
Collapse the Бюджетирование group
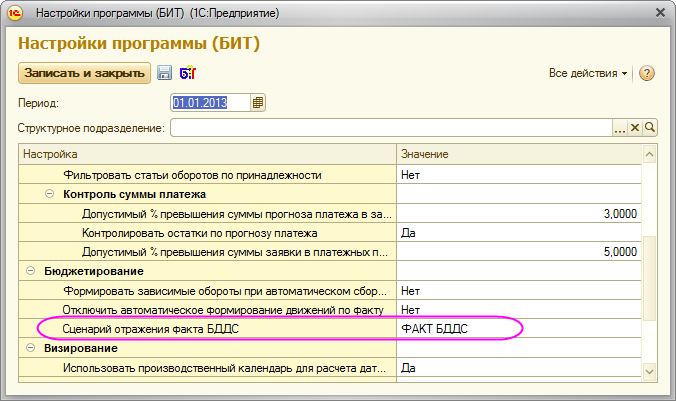click(x=31, y=271)
